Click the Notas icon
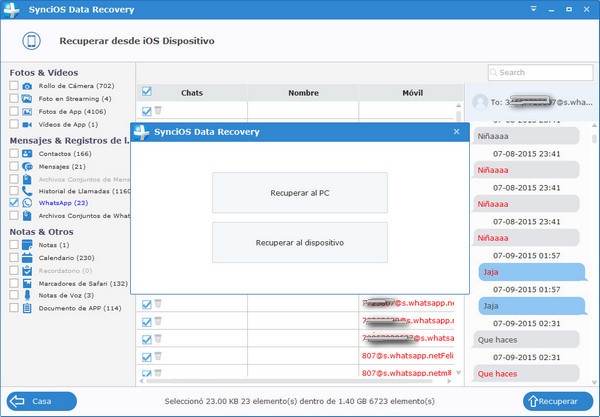600x417 pixels. click(x=27, y=245)
